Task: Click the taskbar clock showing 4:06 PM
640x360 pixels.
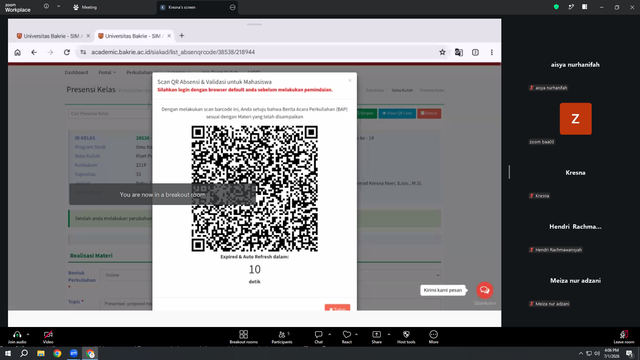Action: click(x=611, y=353)
